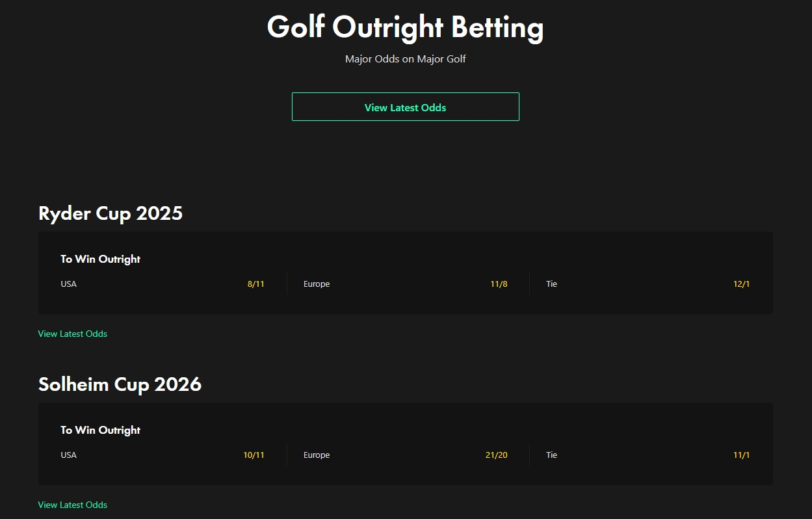
Task: Click the USA label in Solheim Cup 2026
Action: [x=69, y=455]
